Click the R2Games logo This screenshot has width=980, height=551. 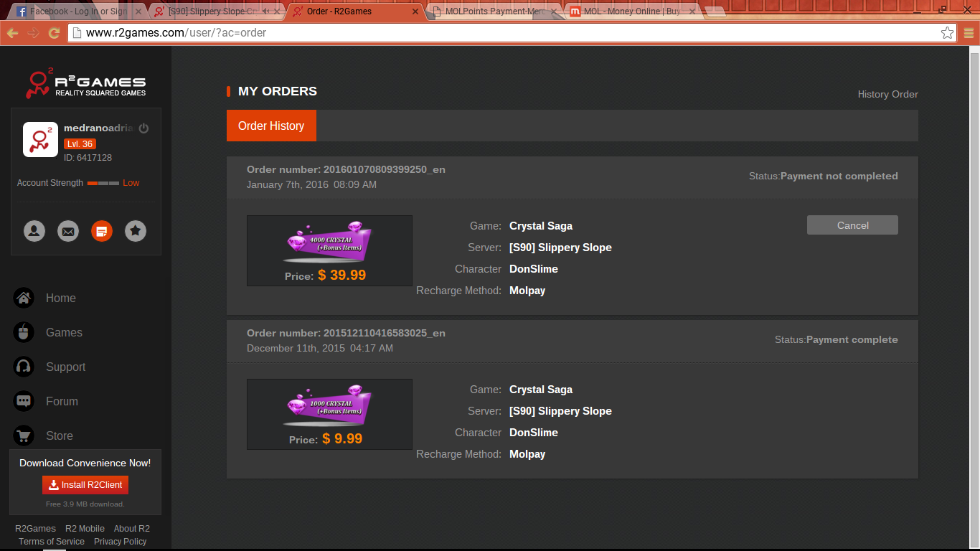click(x=86, y=84)
